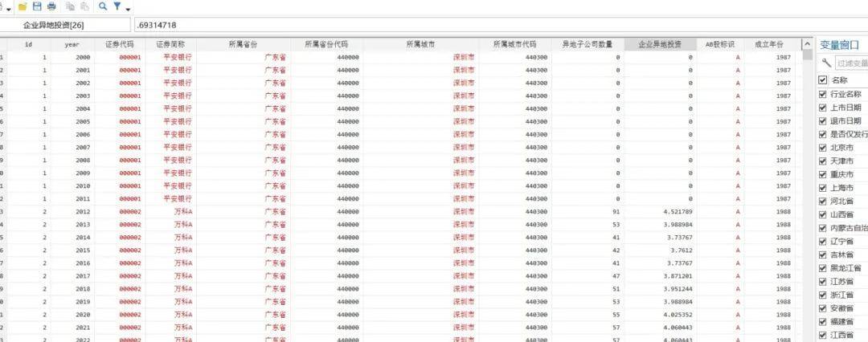This screenshot has height=342, width=868.
Task: Select the year column header
Action: 72,44
